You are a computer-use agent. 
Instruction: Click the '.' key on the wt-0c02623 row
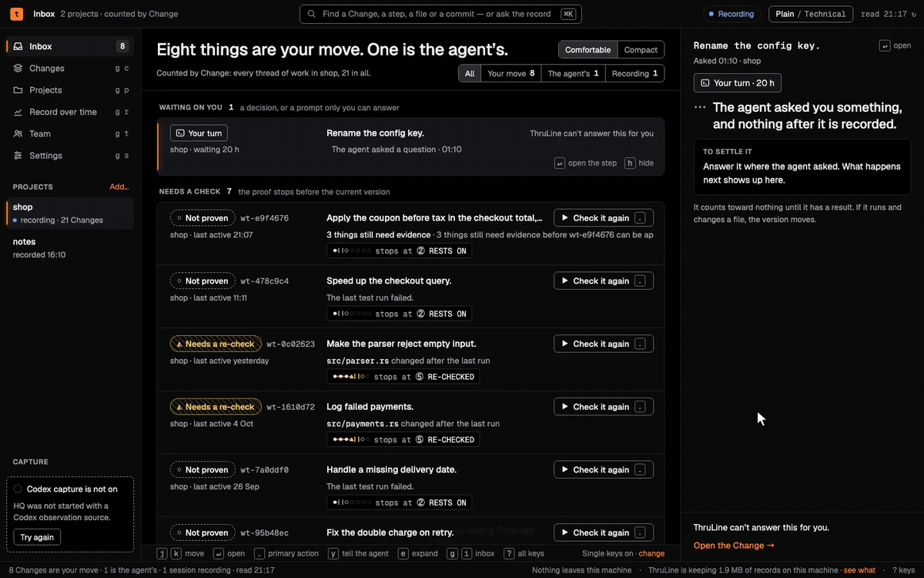641,344
